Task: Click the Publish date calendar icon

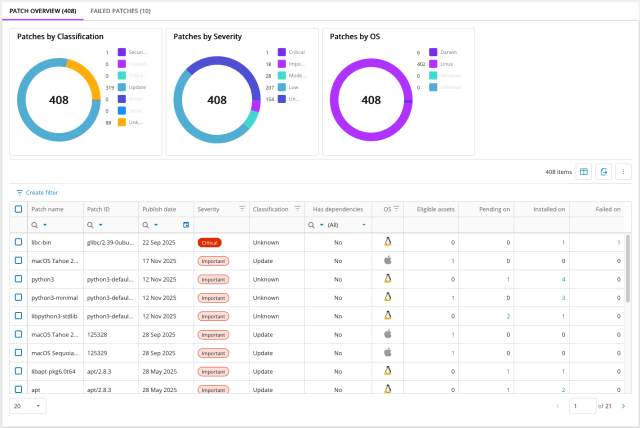Action: pos(185,225)
